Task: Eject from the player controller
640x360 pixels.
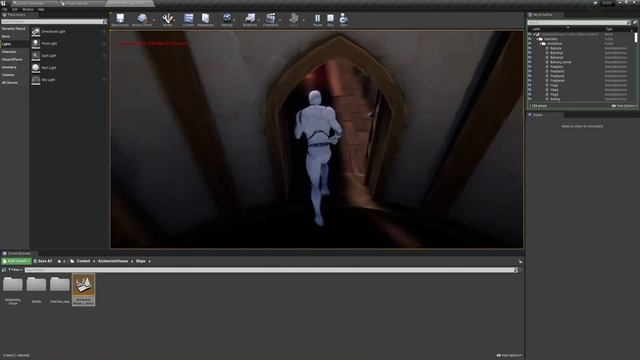Action: pos(343,19)
